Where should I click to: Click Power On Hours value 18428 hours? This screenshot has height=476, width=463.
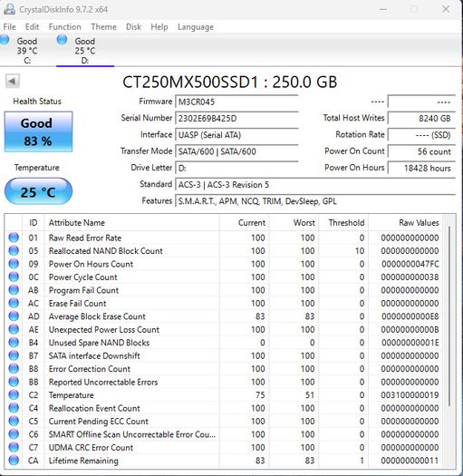click(x=421, y=168)
